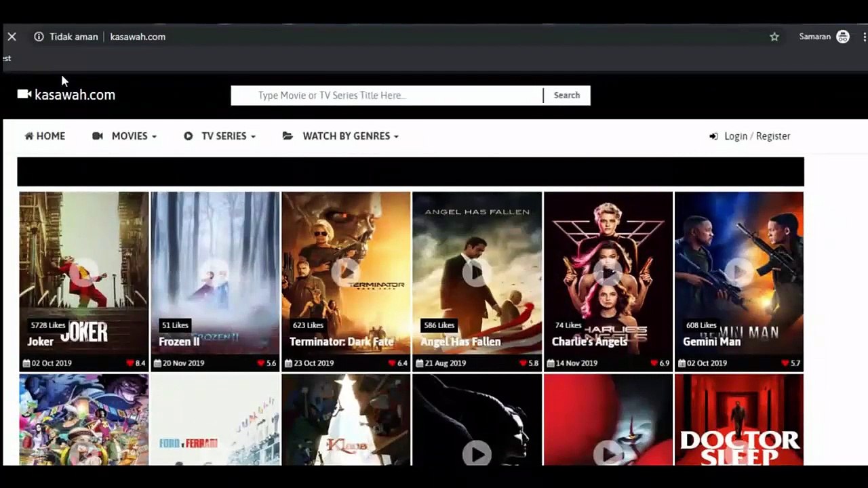Play the Frozen II movie

(x=215, y=272)
